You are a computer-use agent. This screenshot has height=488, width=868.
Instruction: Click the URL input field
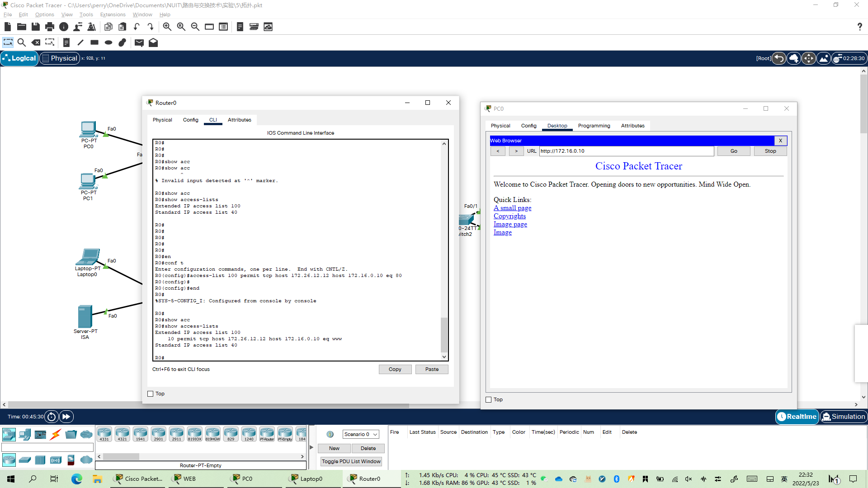[626, 151]
